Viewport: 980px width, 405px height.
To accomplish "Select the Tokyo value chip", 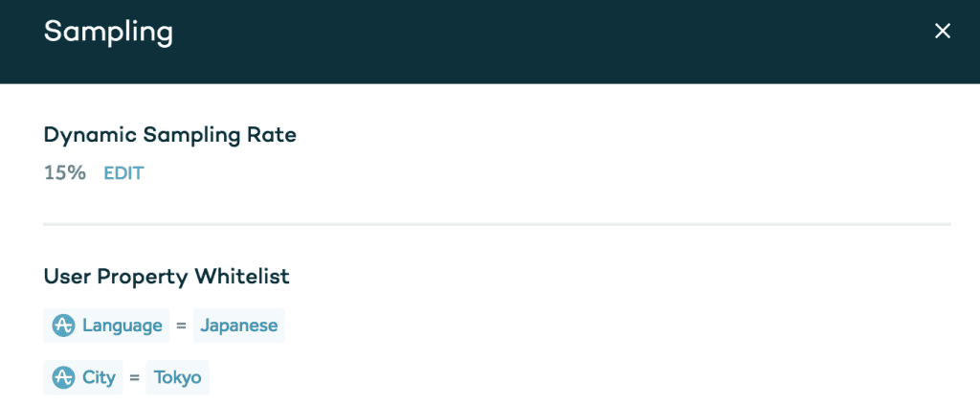I will click(x=177, y=377).
